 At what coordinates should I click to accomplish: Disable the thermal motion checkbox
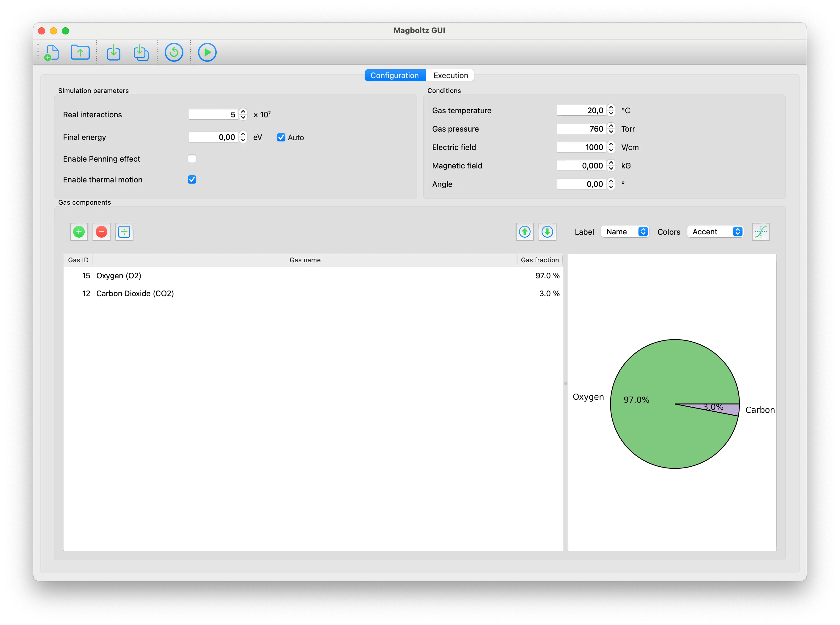(x=192, y=179)
